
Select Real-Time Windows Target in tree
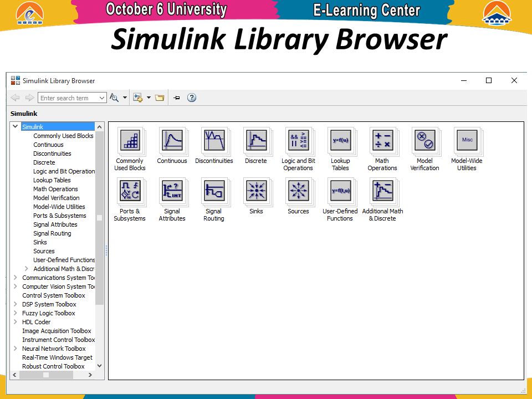(x=57, y=357)
